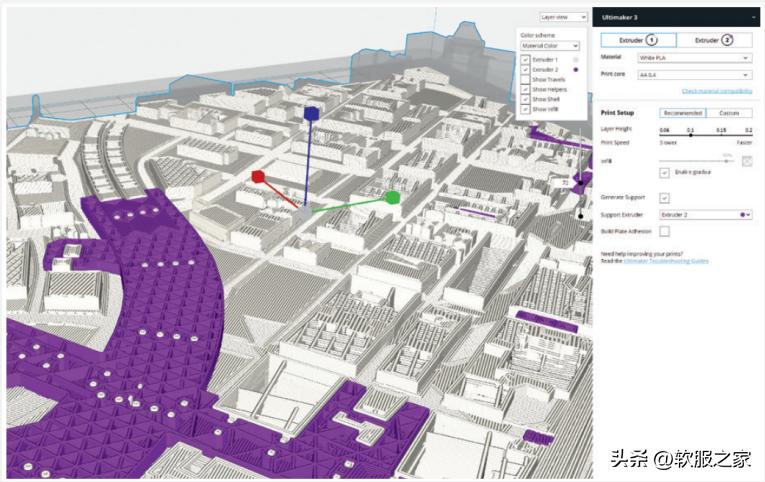The height and width of the screenshot is (482, 765).
Task: Toggle Extruder 2 visibility checkbox
Action: [x=525, y=70]
